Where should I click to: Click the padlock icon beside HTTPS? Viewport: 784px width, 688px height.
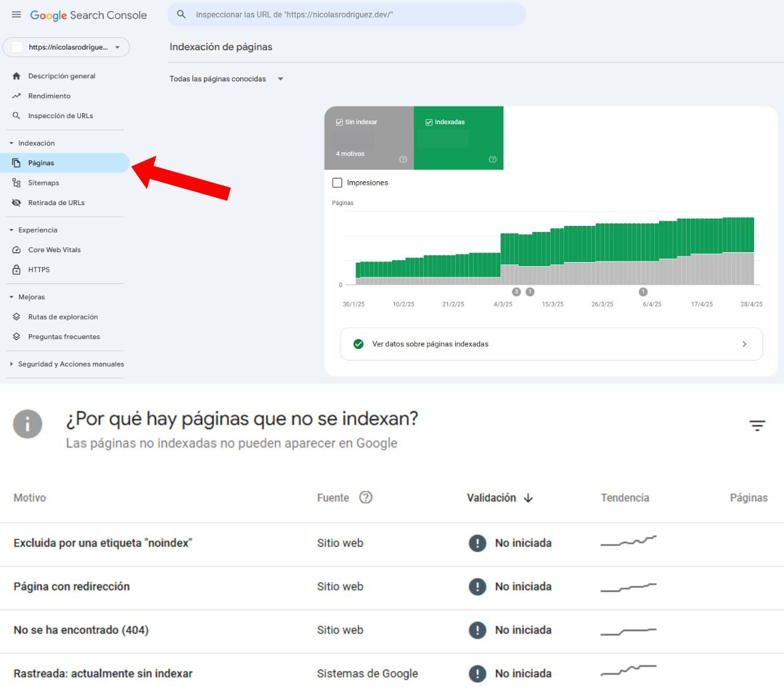click(x=17, y=269)
